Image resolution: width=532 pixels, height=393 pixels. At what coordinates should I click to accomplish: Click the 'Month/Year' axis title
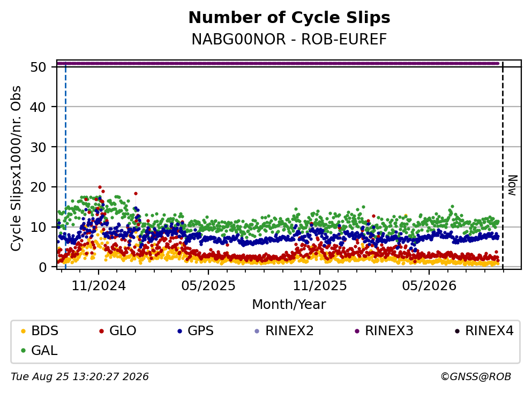[x=289, y=305]
